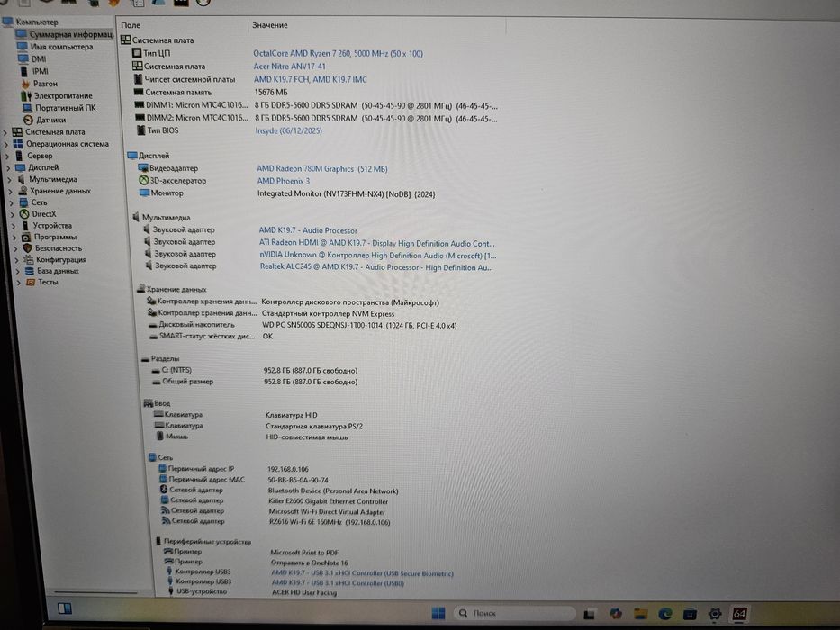Viewport: 840px width, 630px height.
Task: Select the C: (NTFS) partition row
Action: (x=255, y=370)
